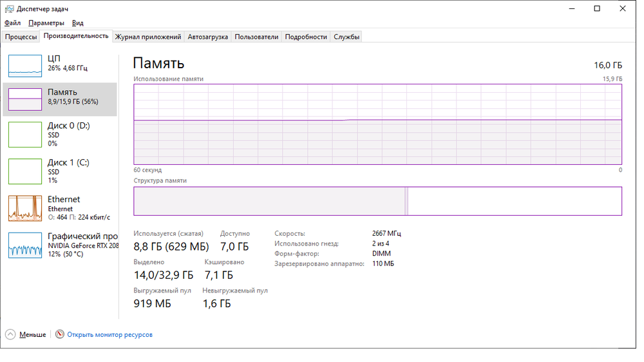Switch to the Процессы tab
The width and height of the screenshot is (644, 362).
21,37
